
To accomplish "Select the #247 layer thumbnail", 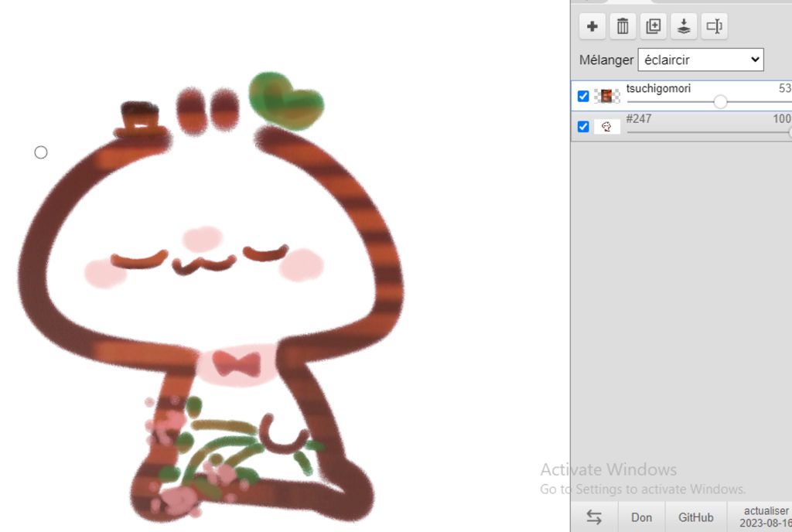I will (x=606, y=126).
